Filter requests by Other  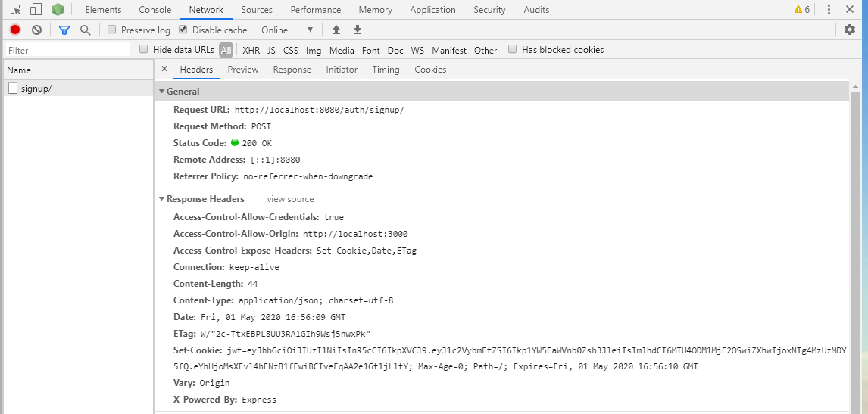point(486,51)
